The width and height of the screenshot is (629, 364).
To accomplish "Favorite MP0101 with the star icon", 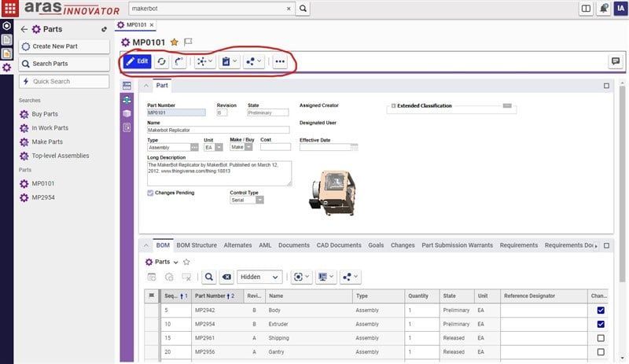I will 175,42.
